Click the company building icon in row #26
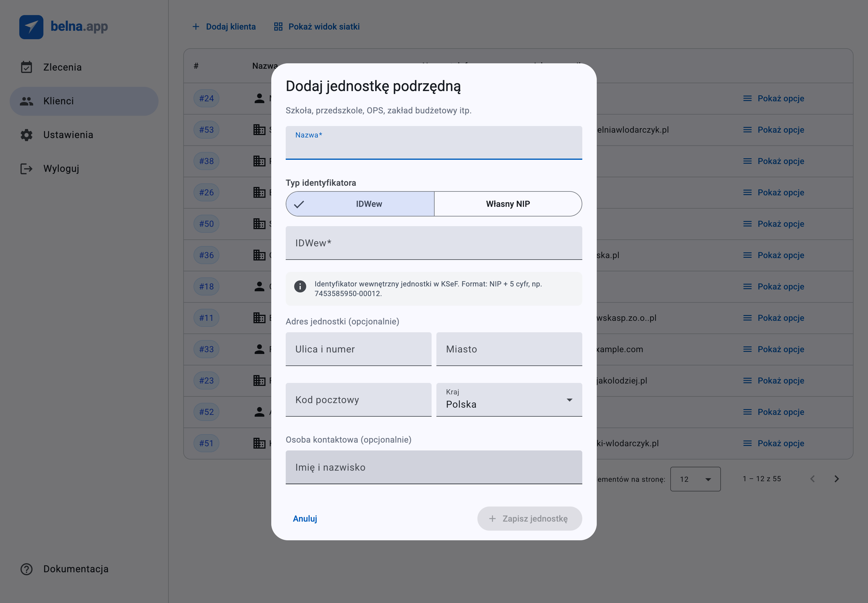 [259, 192]
